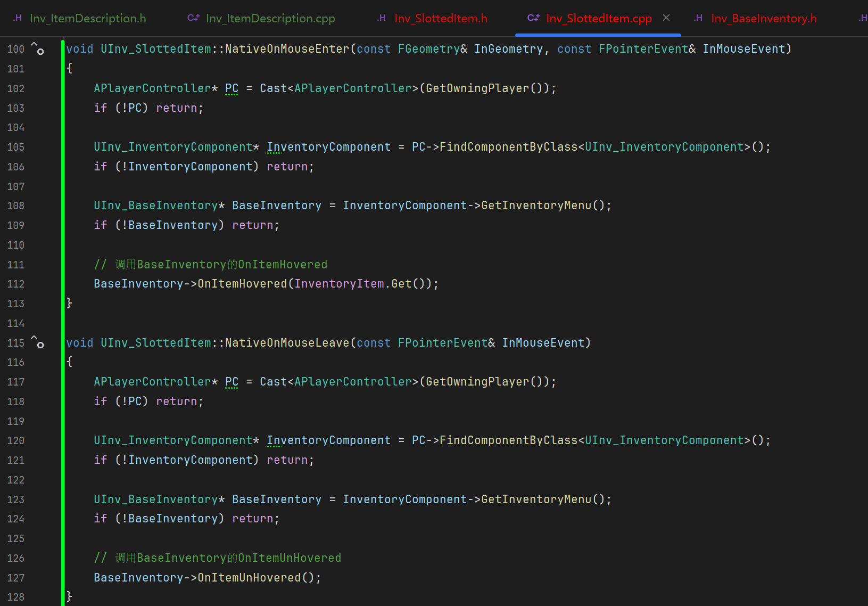Click FindComponentByClass on line 120
Viewport: 868px width, 606px height.
509,440
